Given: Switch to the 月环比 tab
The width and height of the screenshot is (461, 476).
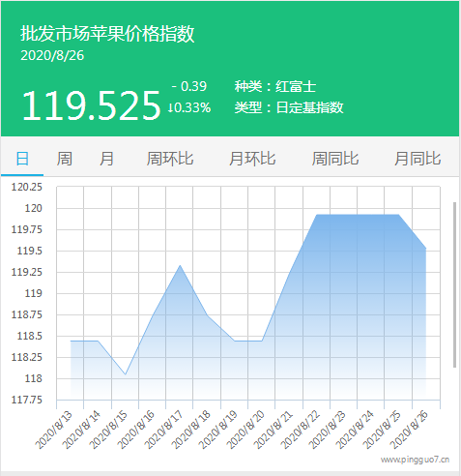Looking at the screenshot, I should pos(252,159).
